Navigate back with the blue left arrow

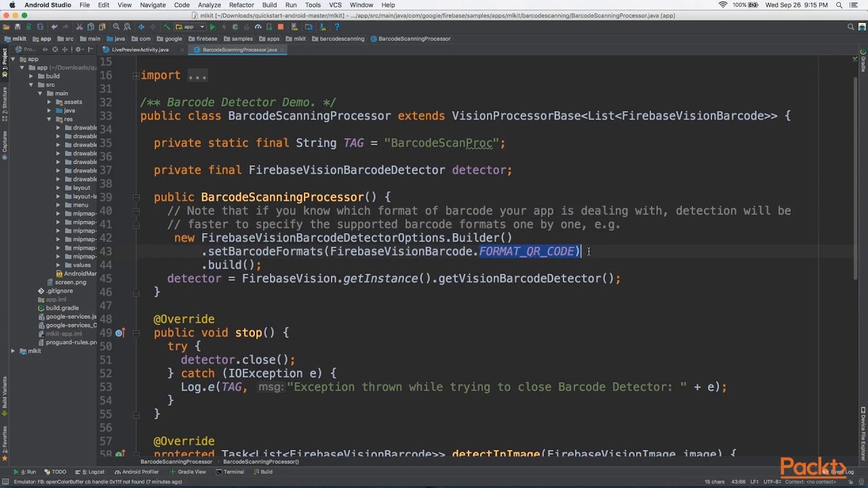pyautogui.click(x=141, y=27)
